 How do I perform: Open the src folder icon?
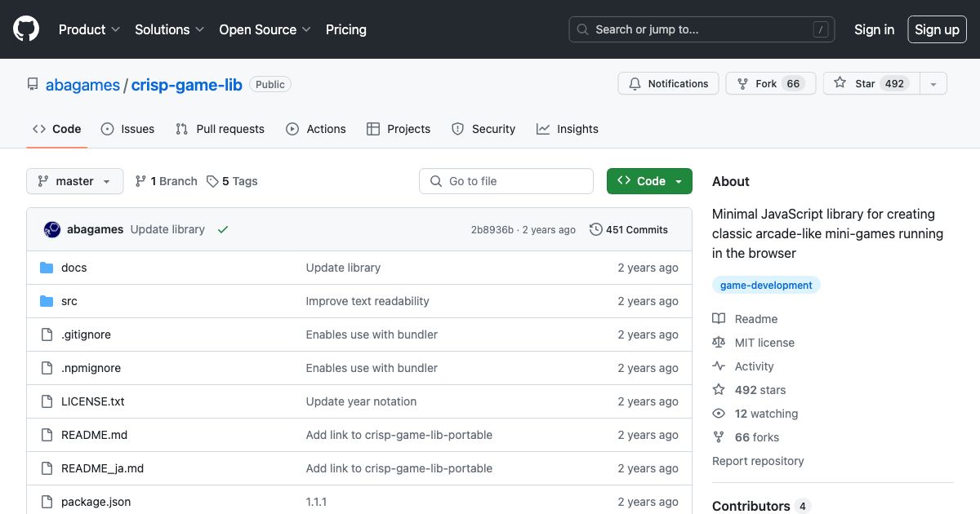[x=47, y=301]
